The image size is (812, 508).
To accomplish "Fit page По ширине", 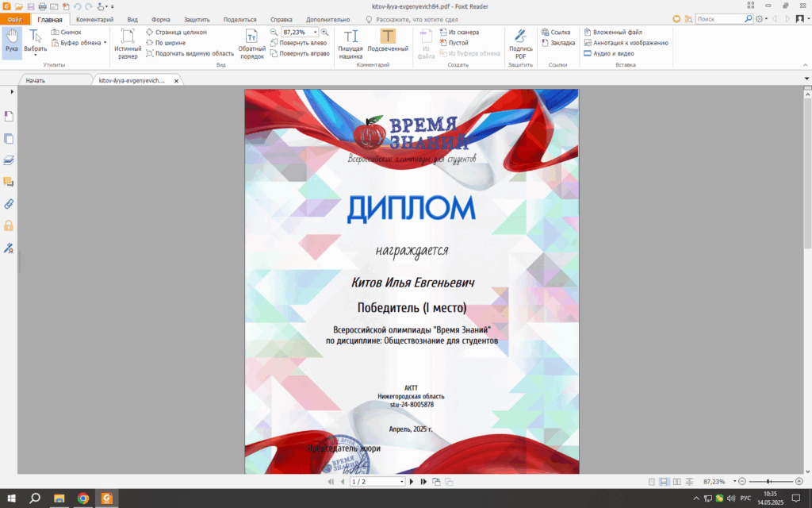I will pos(166,43).
